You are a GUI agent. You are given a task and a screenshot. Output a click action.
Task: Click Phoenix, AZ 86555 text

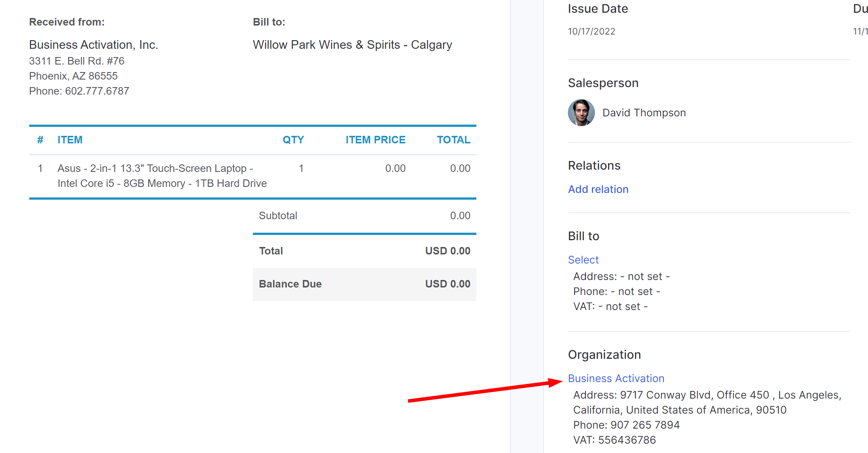(x=74, y=76)
